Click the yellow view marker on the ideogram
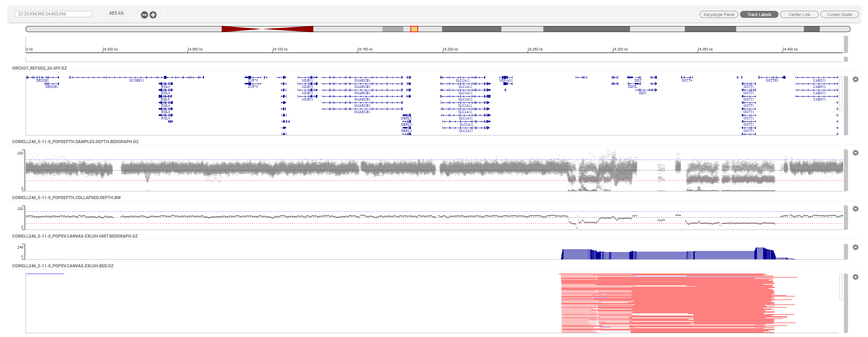868x337 pixels. pyautogui.click(x=414, y=29)
